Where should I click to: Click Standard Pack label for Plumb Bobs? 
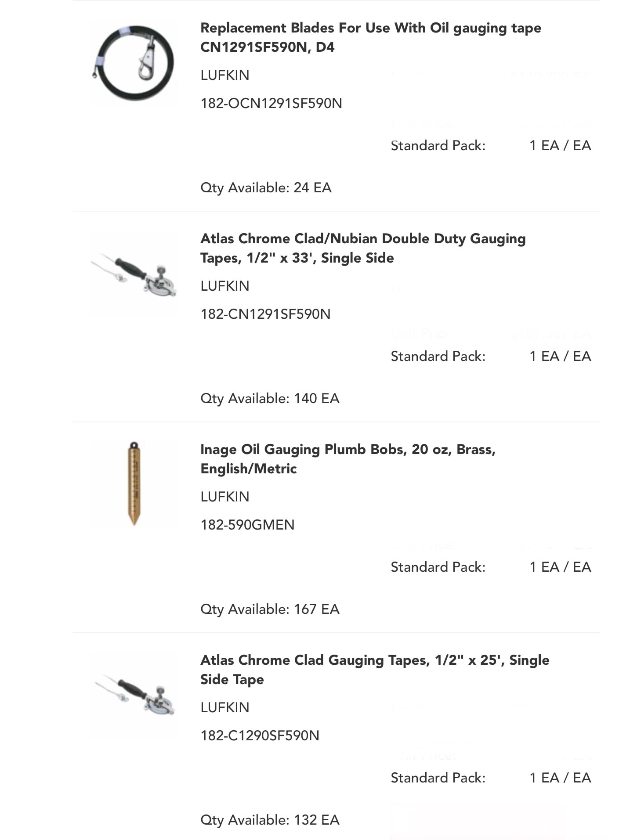[438, 567]
